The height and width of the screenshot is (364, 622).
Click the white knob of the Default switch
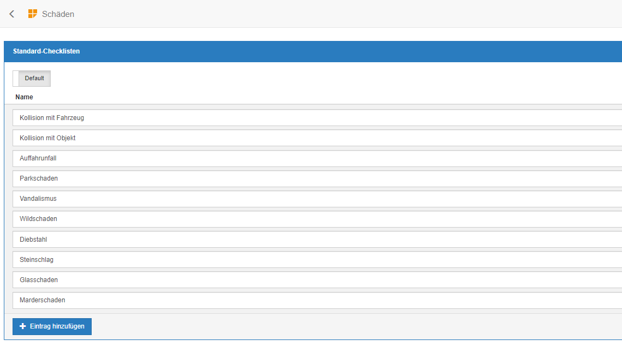click(16, 79)
